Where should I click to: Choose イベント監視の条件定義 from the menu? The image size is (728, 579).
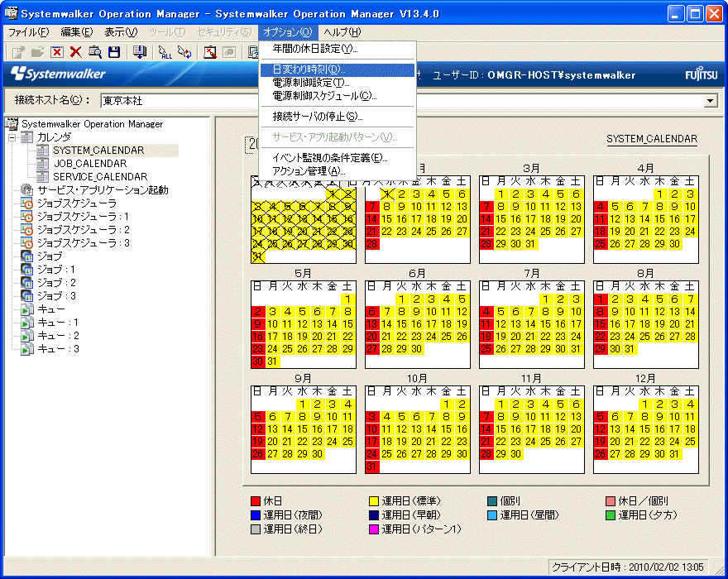click(x=338, y=158)
